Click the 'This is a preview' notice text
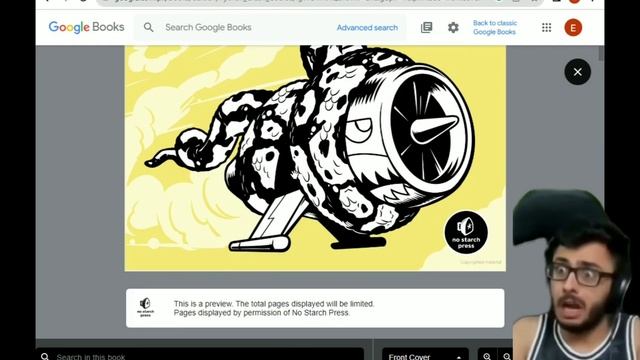Viewport: 640px width, 360px height. [x=274, y=308]
